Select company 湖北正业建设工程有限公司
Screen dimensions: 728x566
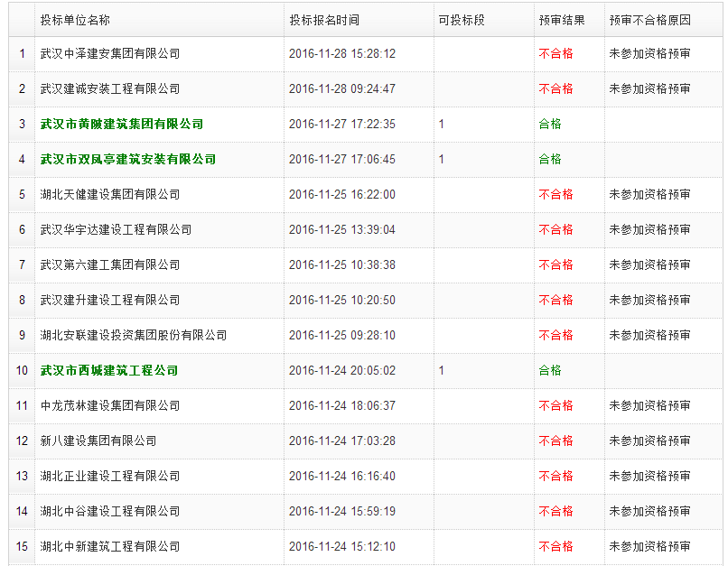point(110,476)
